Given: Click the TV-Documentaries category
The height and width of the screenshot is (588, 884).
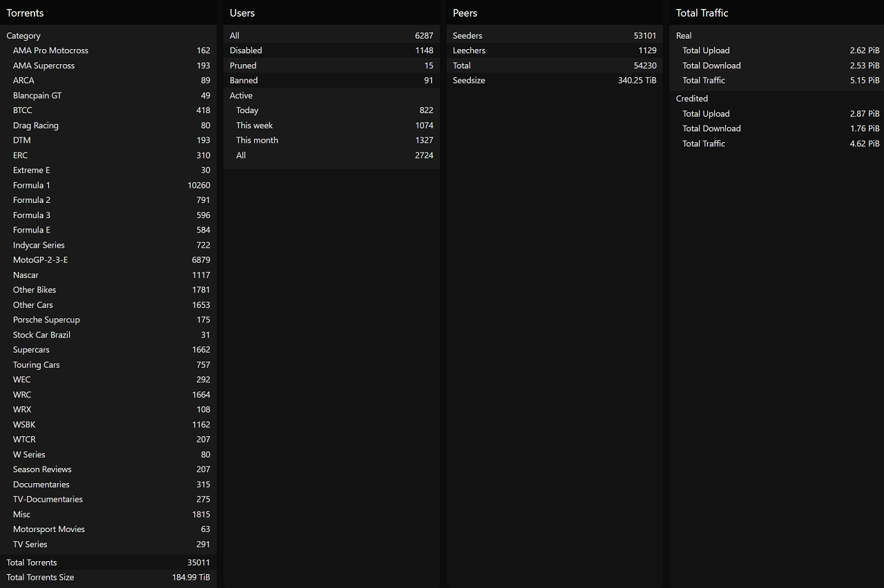Looking at the screenshot, I should click(x=48, y=499).
